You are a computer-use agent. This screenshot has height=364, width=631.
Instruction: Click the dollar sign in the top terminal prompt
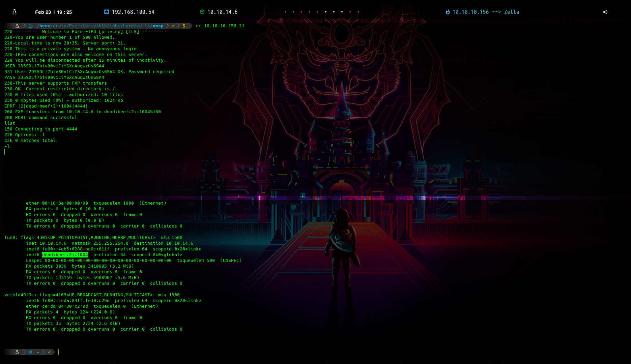pos(184,26)
